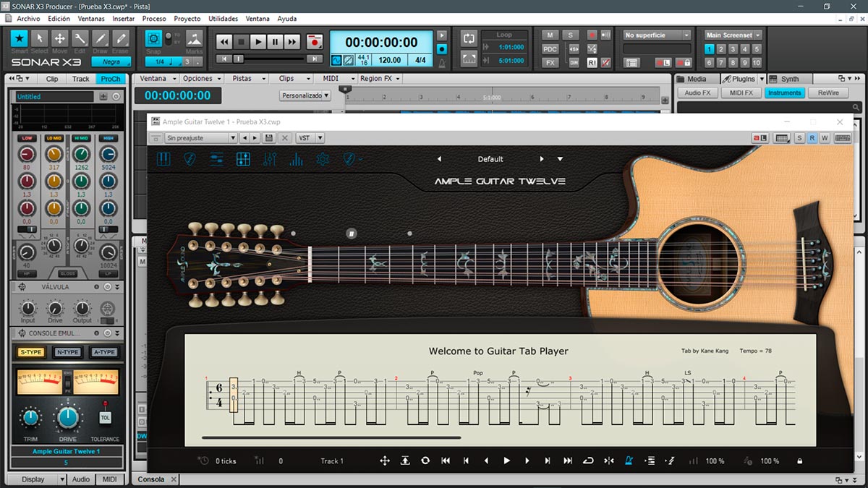
Task: Open the No superficie dropdown
Action: [657, 35]
